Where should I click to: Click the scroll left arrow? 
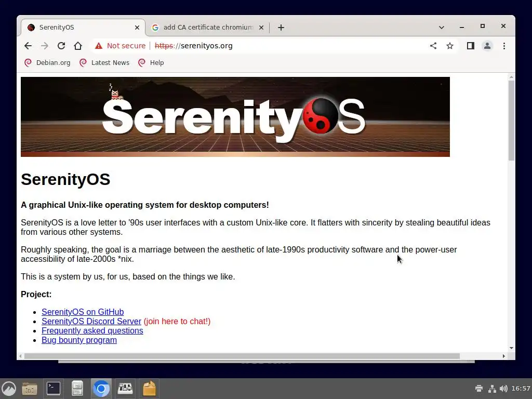pyautogui.click(x=20, y=356)
